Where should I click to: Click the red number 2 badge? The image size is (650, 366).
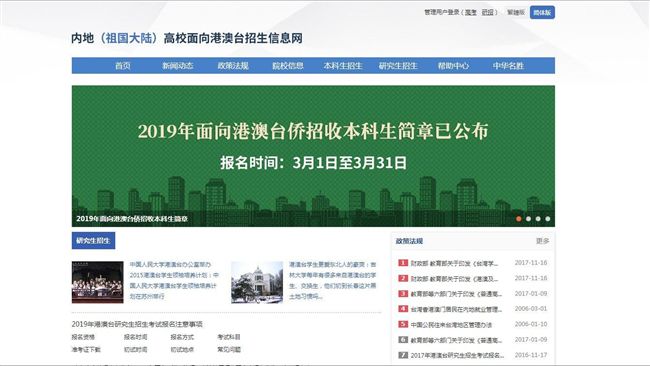tap(403, 278)
